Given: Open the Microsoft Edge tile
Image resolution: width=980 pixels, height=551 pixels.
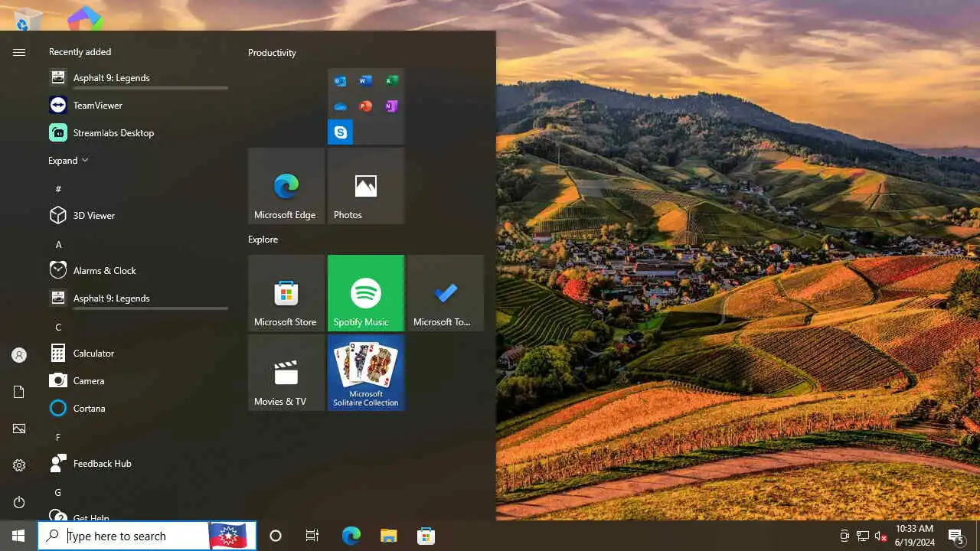Looking at the screenshot, I should (286, 186).
